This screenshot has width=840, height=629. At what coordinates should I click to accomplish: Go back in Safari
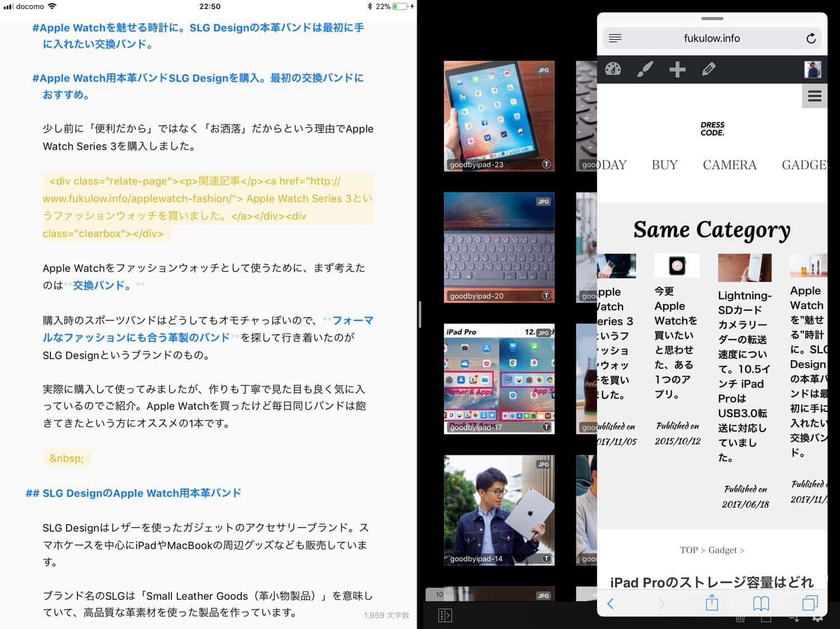[611, 603]
